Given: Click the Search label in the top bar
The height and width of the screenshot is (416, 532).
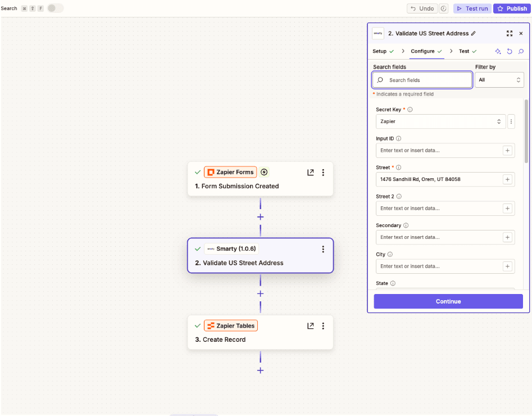Looking at the screenshot, I should click(9, 8).
